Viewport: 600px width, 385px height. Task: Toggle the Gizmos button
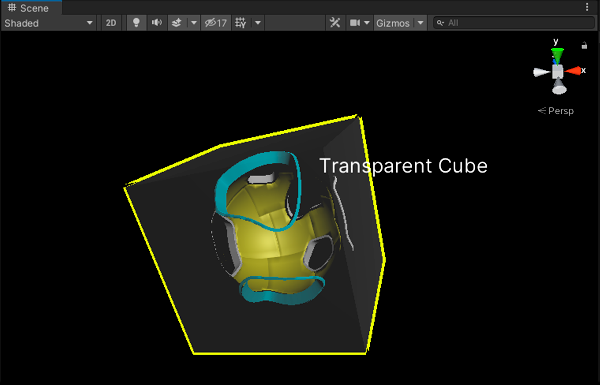393,23
